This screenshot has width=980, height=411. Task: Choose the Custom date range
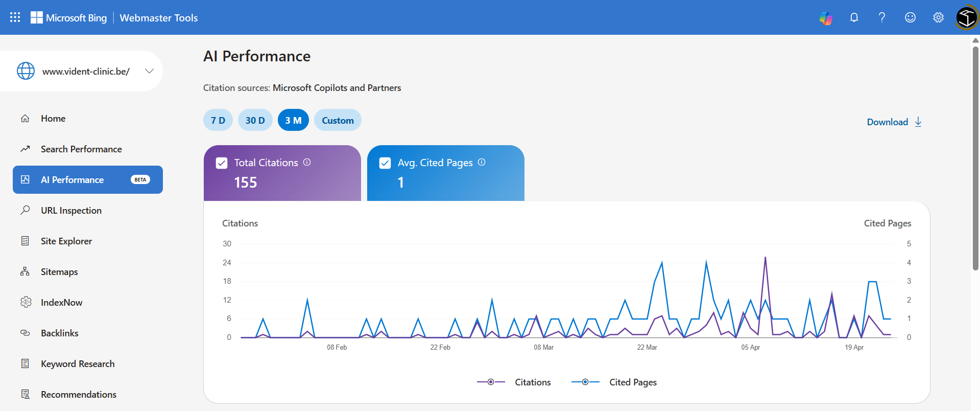coord(338,120)
